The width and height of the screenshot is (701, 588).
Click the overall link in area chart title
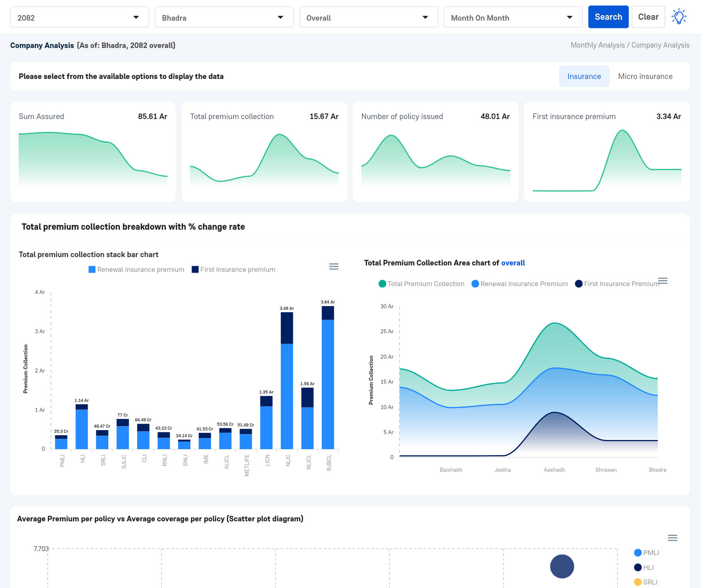tap(513, 263)
